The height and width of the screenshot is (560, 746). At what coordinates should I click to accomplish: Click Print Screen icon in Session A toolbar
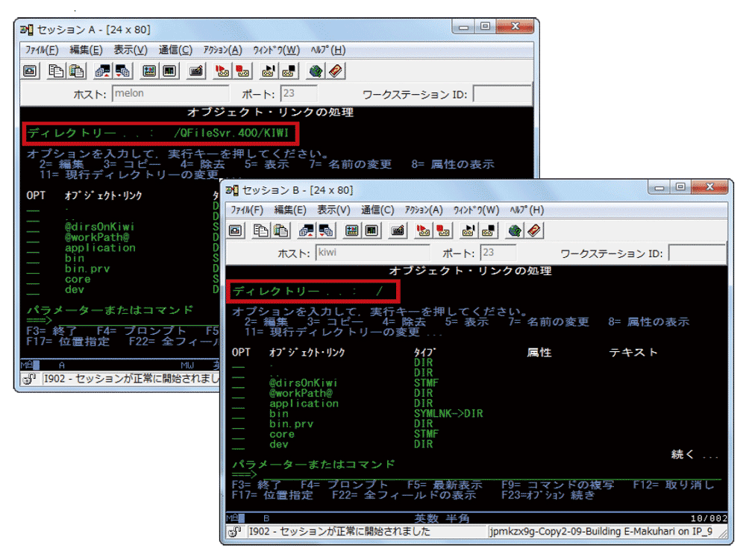pos(30,72)
